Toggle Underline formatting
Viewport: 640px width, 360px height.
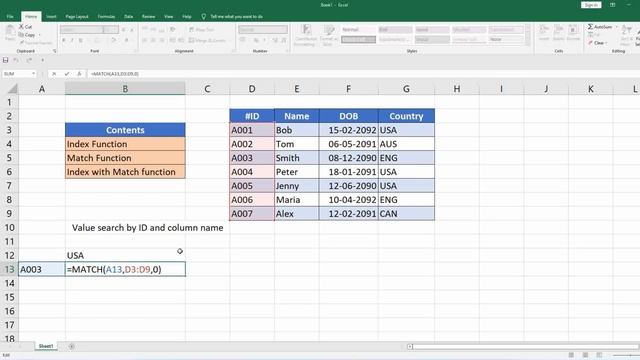click(80, 40)
